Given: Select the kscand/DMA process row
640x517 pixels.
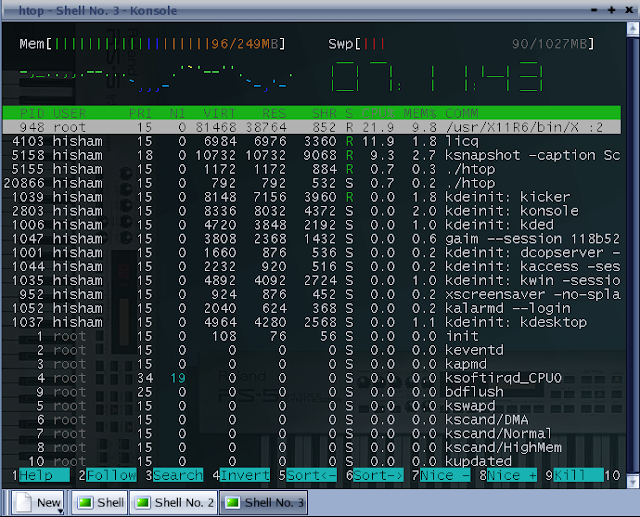Looking at the screenshot, I should [312, 419].
